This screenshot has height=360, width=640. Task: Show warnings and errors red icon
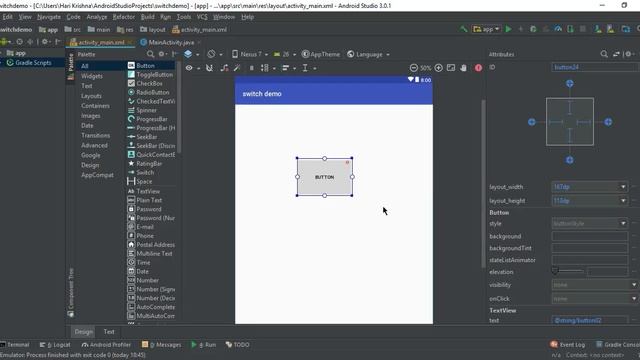[x=478, y=68]
